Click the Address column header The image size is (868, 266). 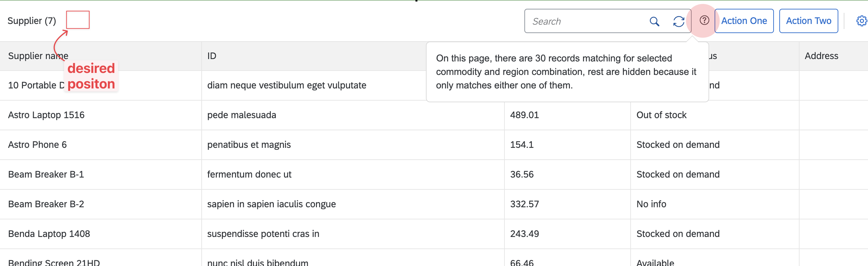click(x=821, y=55)
